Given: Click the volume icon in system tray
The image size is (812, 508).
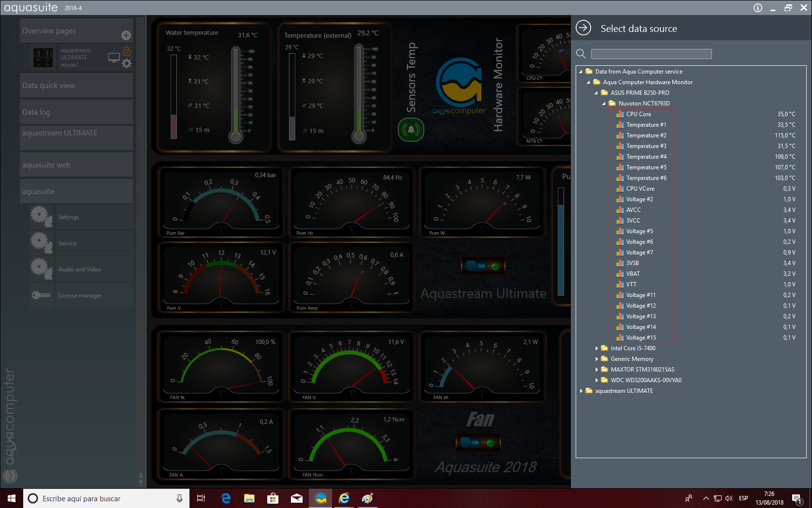Looking at the screenshot, I should 729,498.
